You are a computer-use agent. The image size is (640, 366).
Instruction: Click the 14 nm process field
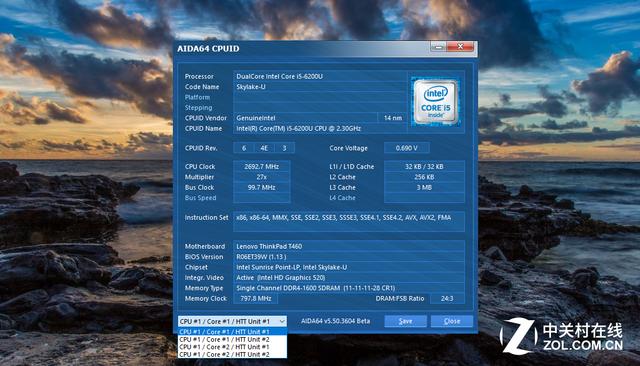click(x=392, y=118)
